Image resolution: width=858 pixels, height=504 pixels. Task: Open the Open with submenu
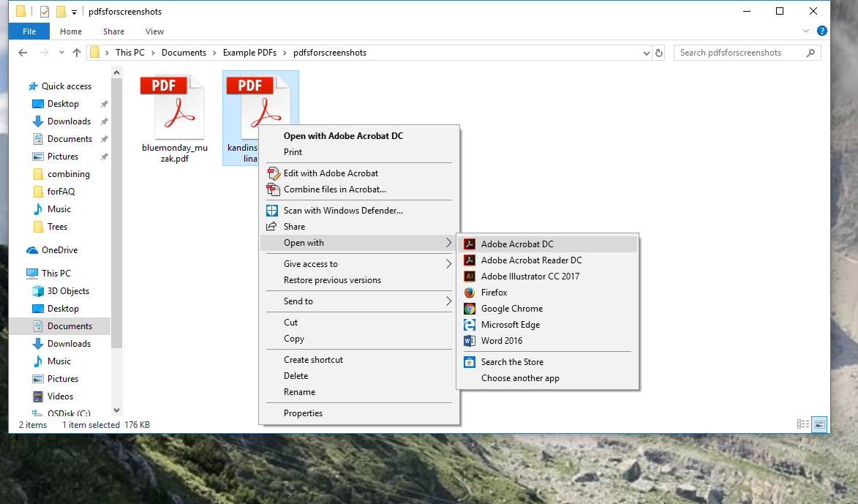tap(359, 243)
